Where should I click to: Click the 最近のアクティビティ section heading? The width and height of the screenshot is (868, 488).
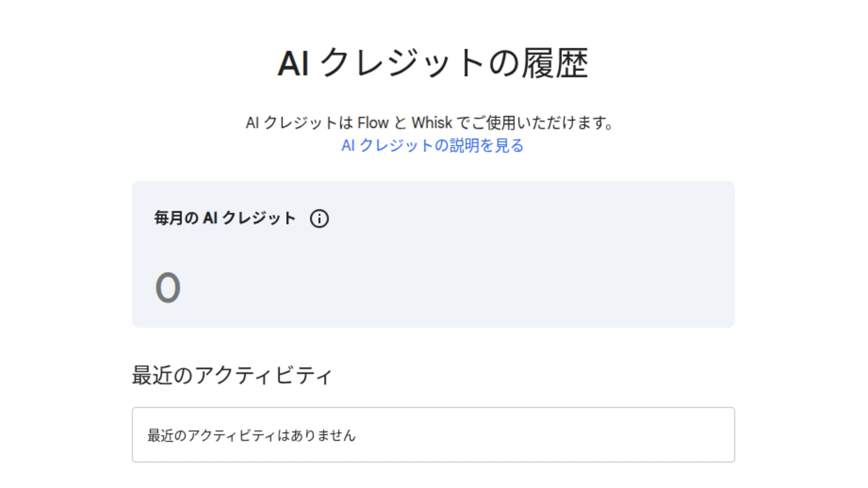point(232,375)
